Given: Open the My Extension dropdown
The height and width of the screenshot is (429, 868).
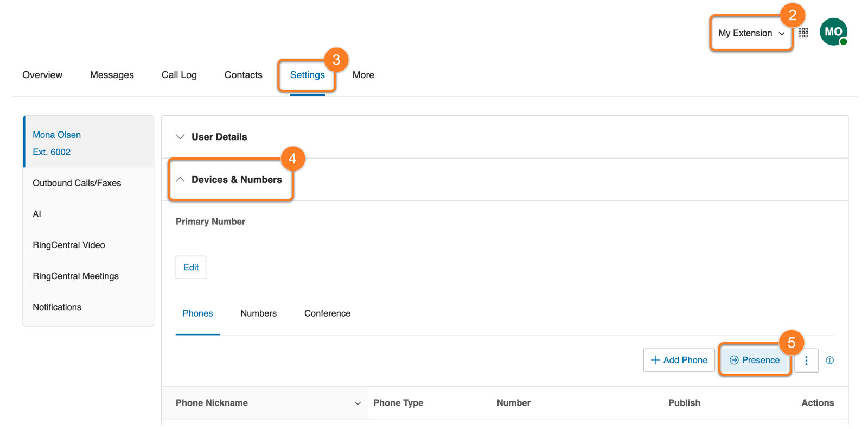Looking at the screenshot, I should click(751, 33).
